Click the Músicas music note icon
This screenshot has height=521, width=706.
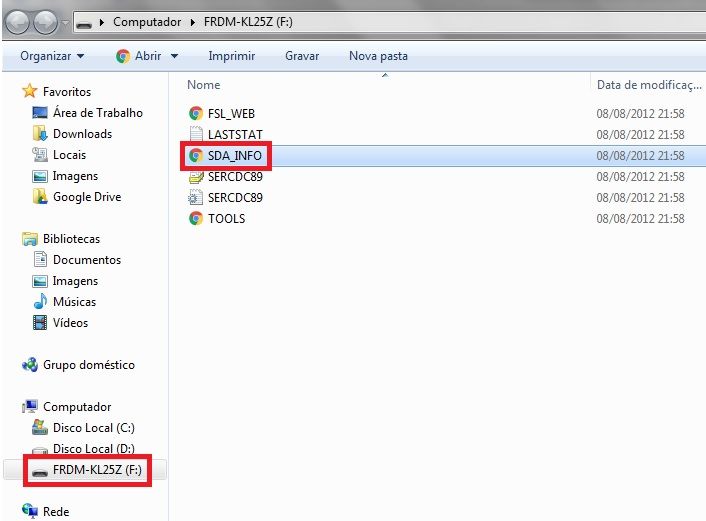click(40, 301)
